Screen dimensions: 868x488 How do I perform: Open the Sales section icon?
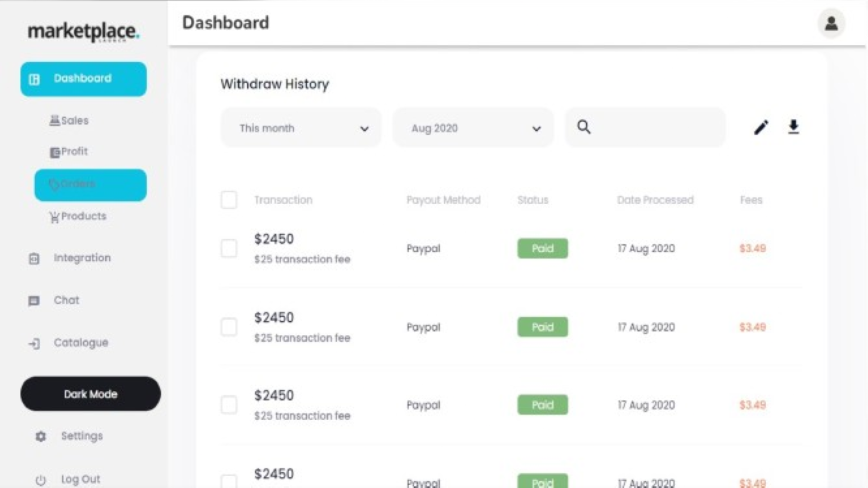(54, 120)
